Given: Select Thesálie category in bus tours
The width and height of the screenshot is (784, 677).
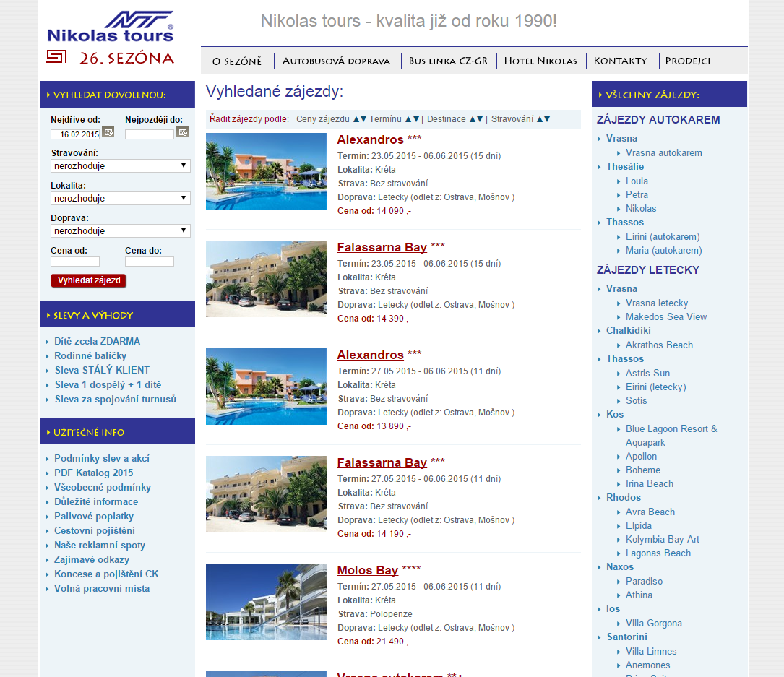Looking at the screenshot, I should coord(625,167).
